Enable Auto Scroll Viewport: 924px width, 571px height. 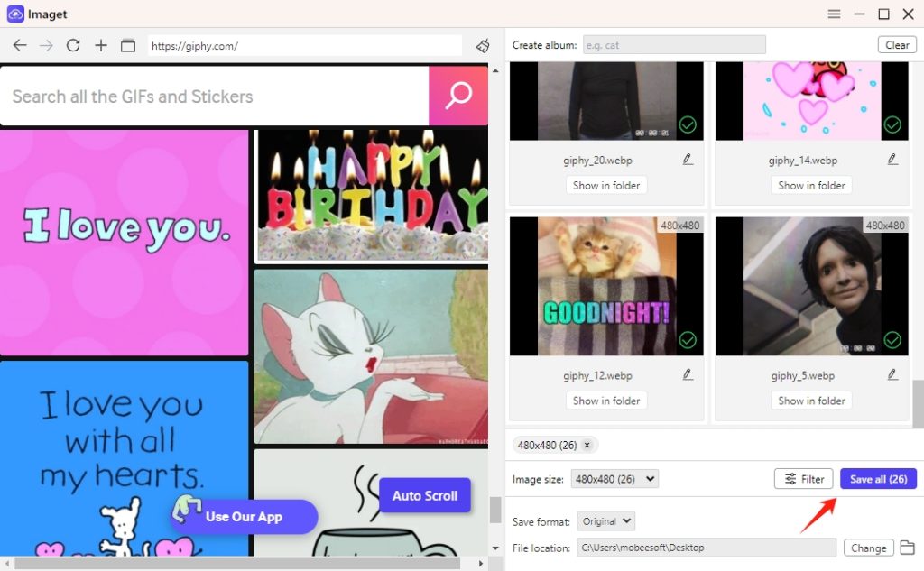pos(424,495)
